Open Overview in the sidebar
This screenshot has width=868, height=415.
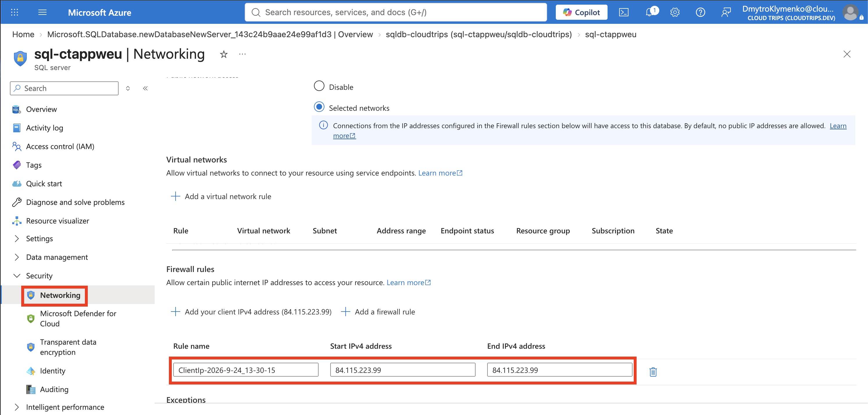42,110
